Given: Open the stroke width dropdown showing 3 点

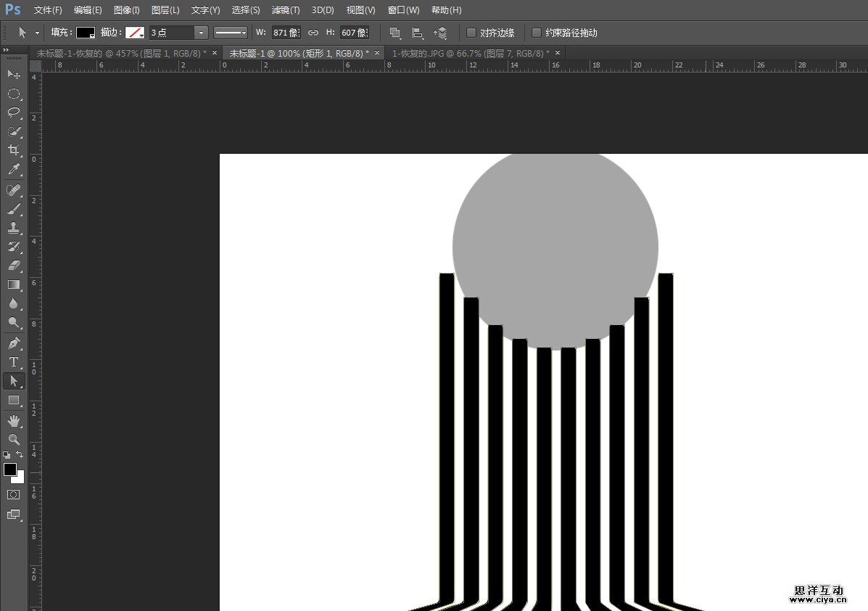Looking at the screenshot, I should 201,33.
